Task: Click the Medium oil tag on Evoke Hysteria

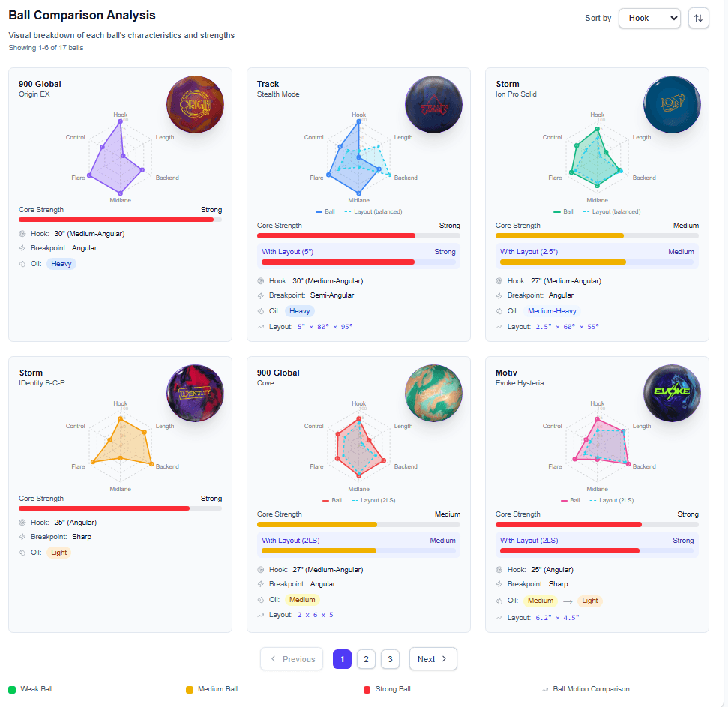Action: click(x=541, y=601)
